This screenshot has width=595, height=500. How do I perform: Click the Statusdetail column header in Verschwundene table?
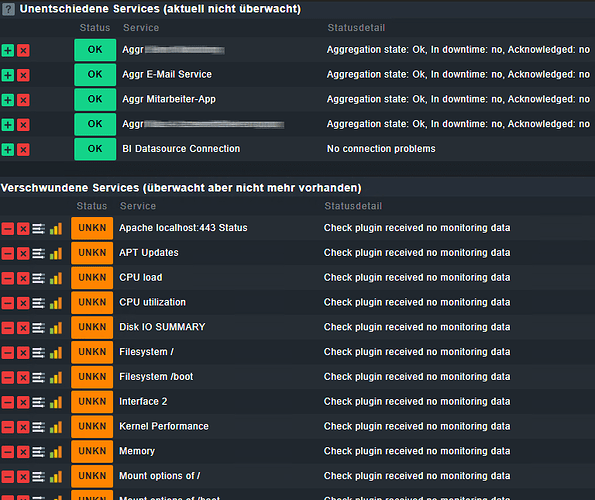pos(353,206)
